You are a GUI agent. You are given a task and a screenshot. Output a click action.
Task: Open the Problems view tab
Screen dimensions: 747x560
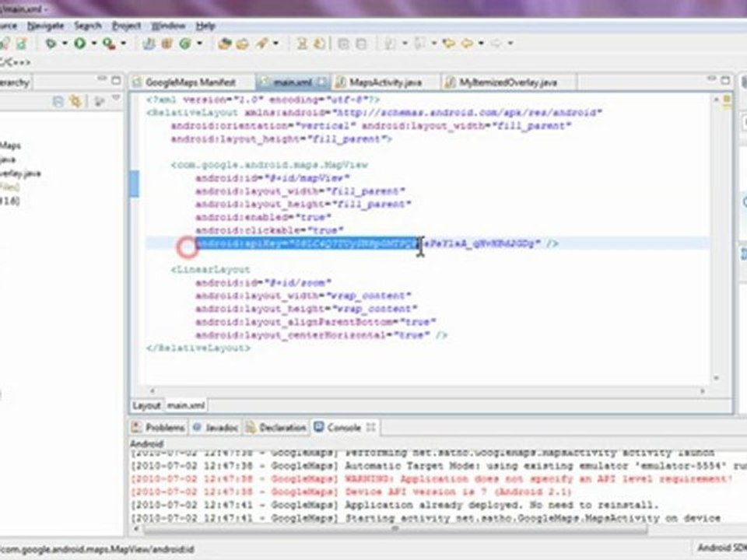click(159, 428)
